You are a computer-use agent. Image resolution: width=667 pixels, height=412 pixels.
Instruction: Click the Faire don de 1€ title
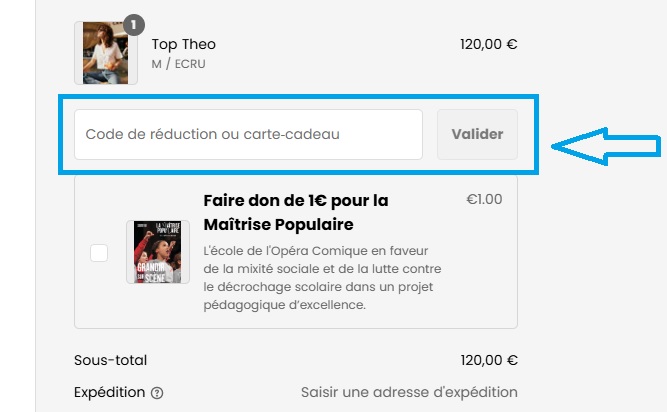click(x=296, y=212)
